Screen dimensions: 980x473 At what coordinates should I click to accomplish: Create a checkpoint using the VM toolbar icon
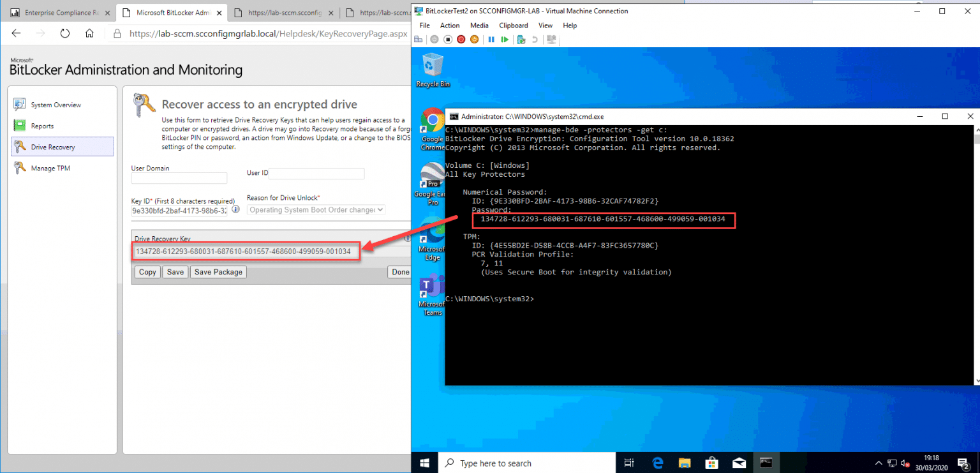coord(520,39)
